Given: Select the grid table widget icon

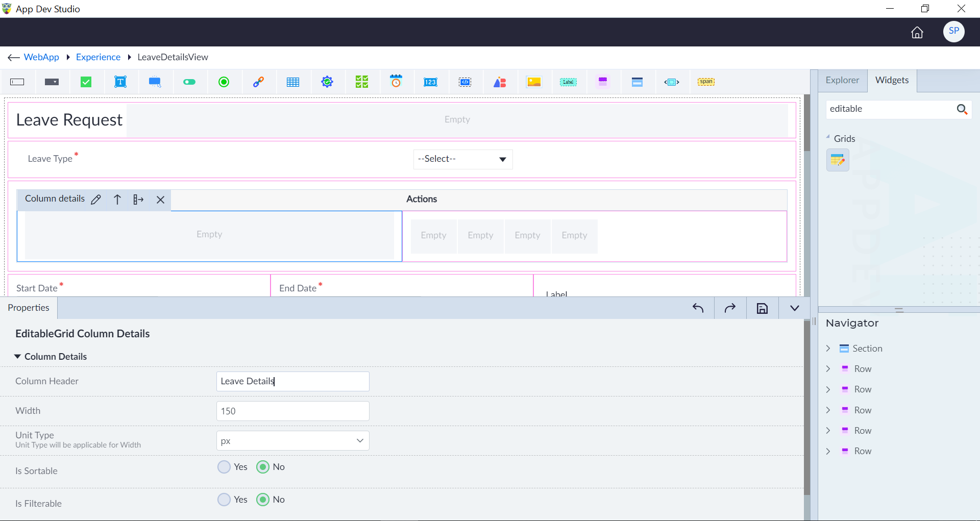Looking at the screenshot, I should (x=293, y=82).
